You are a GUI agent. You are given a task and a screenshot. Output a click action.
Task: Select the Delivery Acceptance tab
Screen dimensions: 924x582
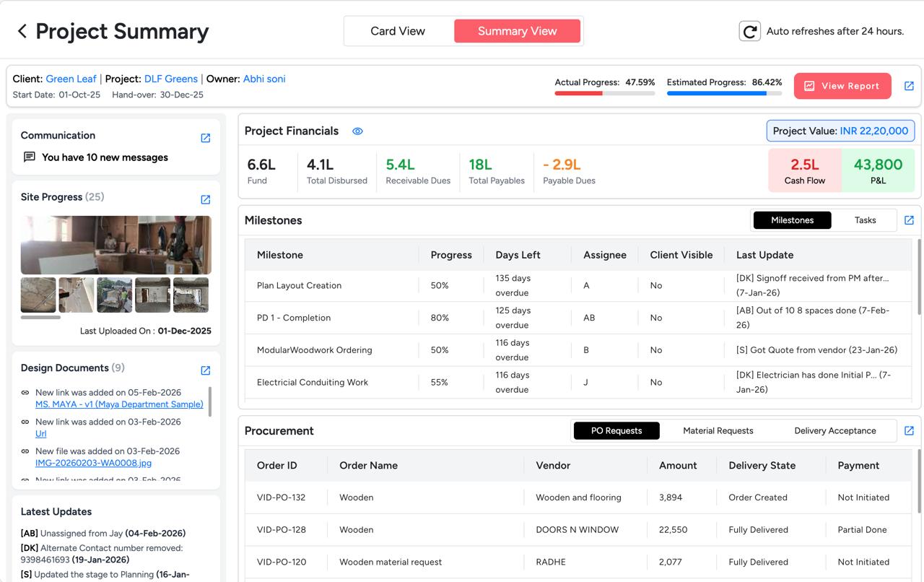point(834,430)
